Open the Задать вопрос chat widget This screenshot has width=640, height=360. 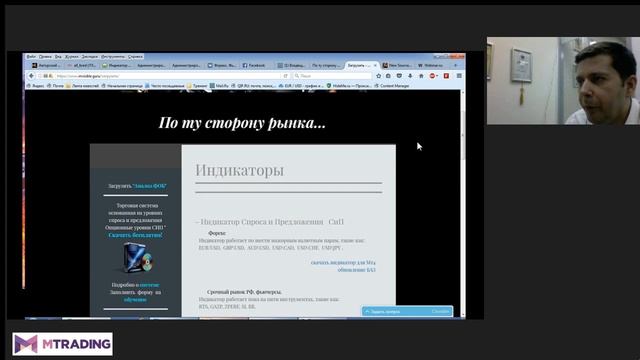(407, 311)
